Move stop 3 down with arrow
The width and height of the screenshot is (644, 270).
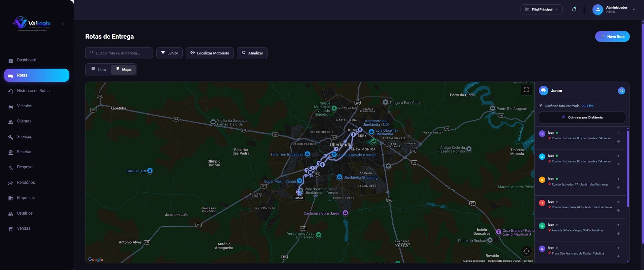[x=618, y=187]
